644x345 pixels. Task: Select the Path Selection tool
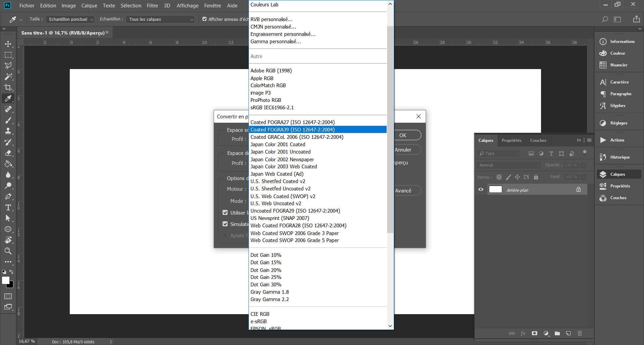click(8, 218)
